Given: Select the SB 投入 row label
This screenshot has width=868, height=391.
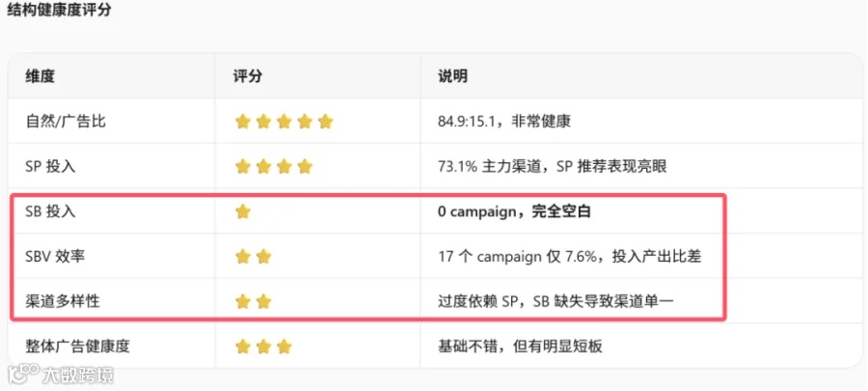Looking at the screenshot, I should [50, 211].
